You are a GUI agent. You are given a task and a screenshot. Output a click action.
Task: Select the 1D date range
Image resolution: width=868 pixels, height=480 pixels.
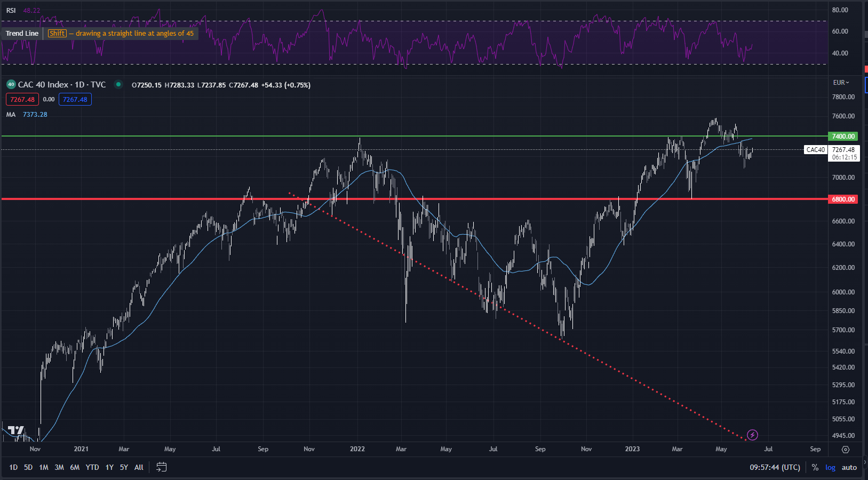pos(13,467)
